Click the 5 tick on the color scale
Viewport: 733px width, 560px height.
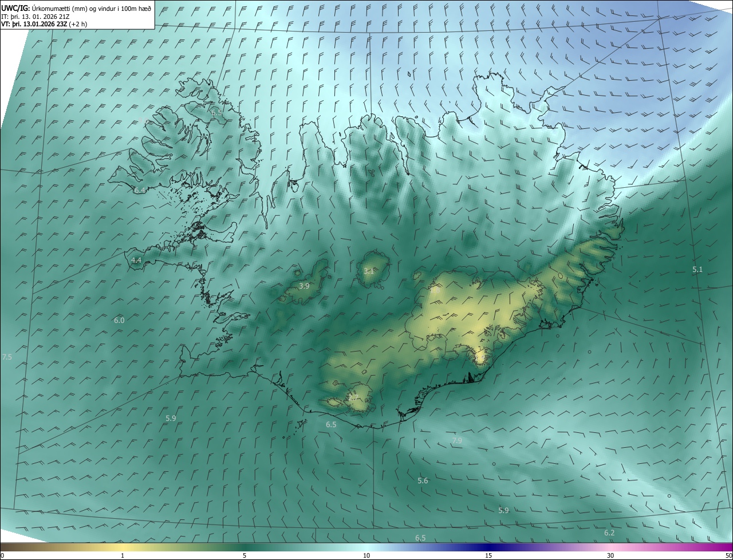click(245, 556)
